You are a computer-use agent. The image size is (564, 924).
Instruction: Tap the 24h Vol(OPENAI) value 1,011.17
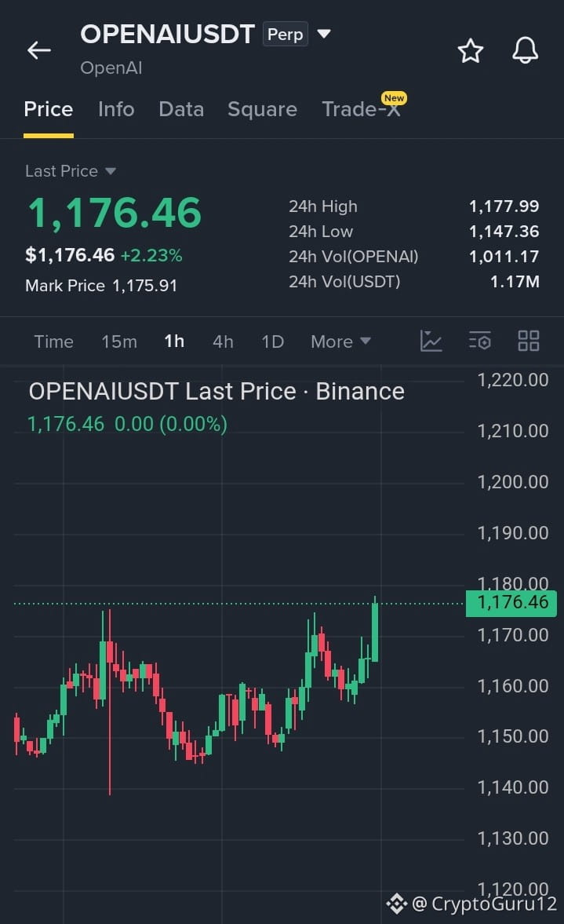(x=504, y=257)
